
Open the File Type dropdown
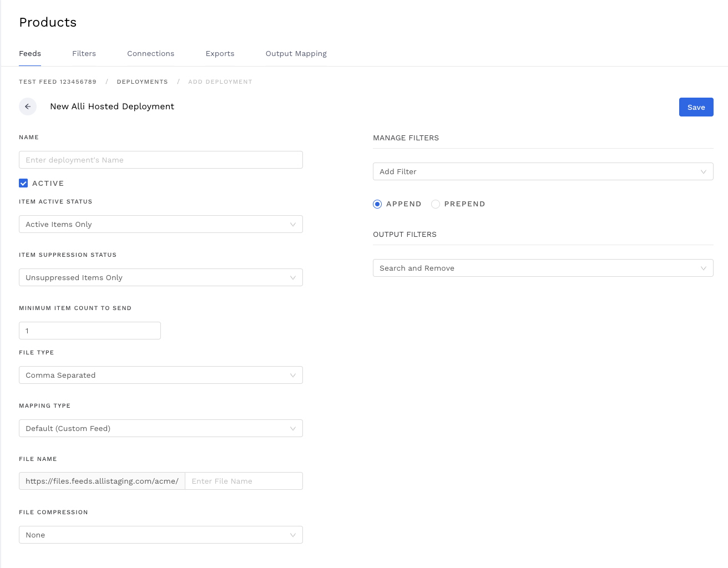pos(160,375)
